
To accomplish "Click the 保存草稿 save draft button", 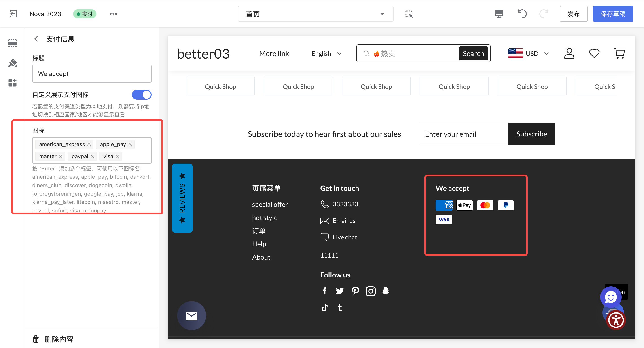I will click(x=613, y=14).
